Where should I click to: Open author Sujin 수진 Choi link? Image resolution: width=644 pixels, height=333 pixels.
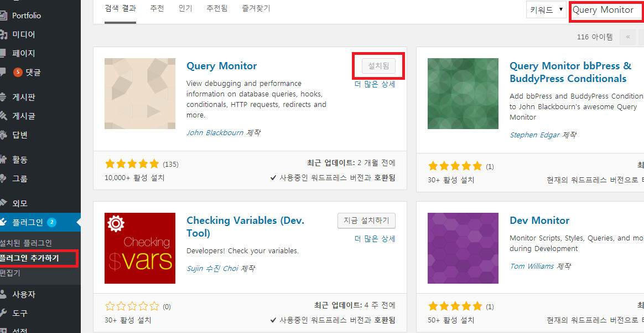pyautogui.click(x=212, y=269)
